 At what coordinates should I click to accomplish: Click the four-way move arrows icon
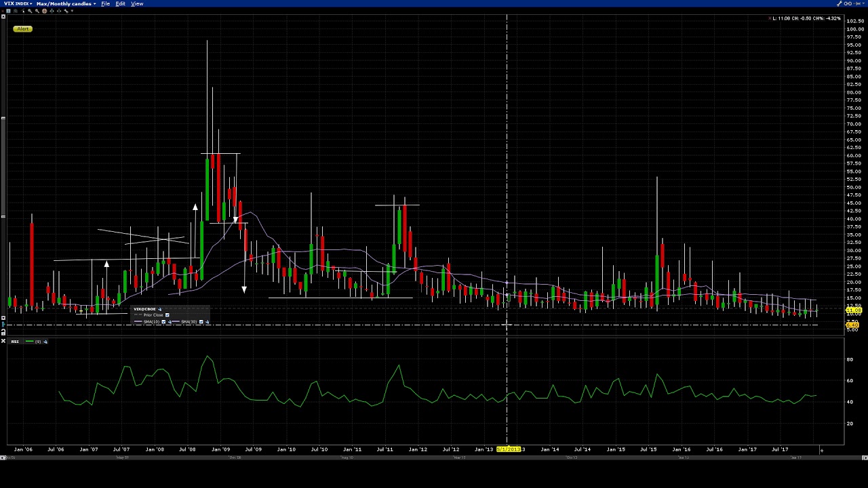tap(59, 11)
